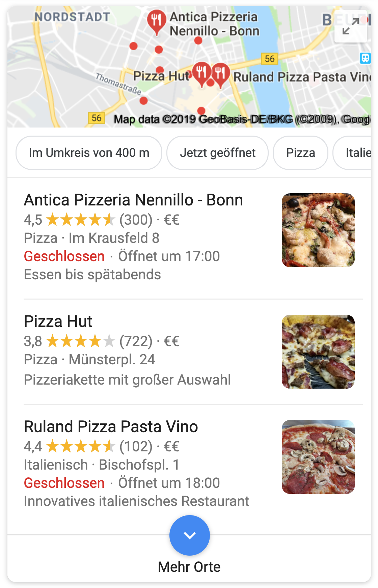Click the Antica Pizzeria Nennillo map pin
The height and width of the screenshot is (588, 378).
coord(156,21)
